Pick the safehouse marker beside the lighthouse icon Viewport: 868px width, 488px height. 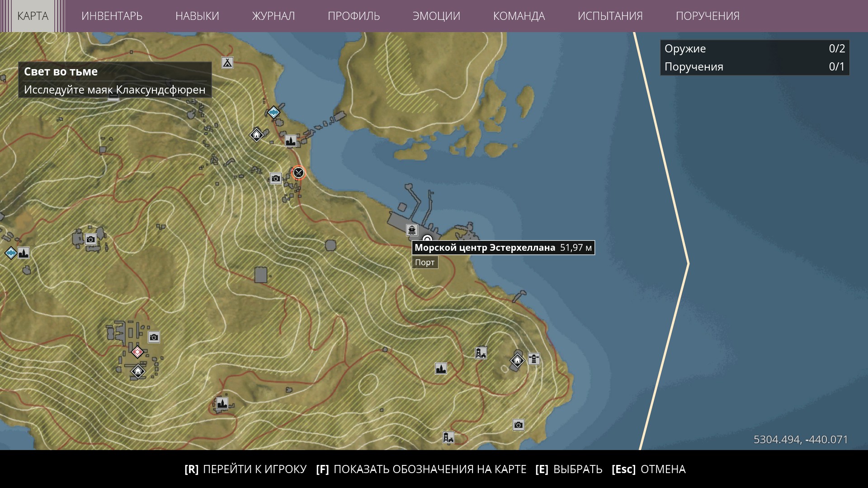(x=517, y=360)
